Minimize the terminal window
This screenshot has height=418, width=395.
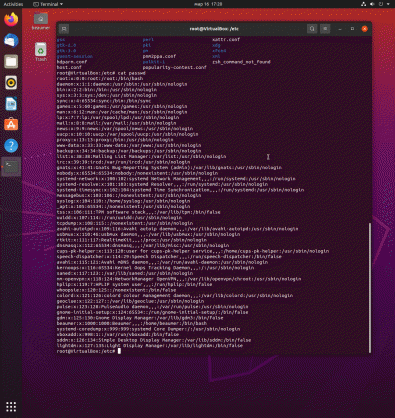(x=340, y=29)
